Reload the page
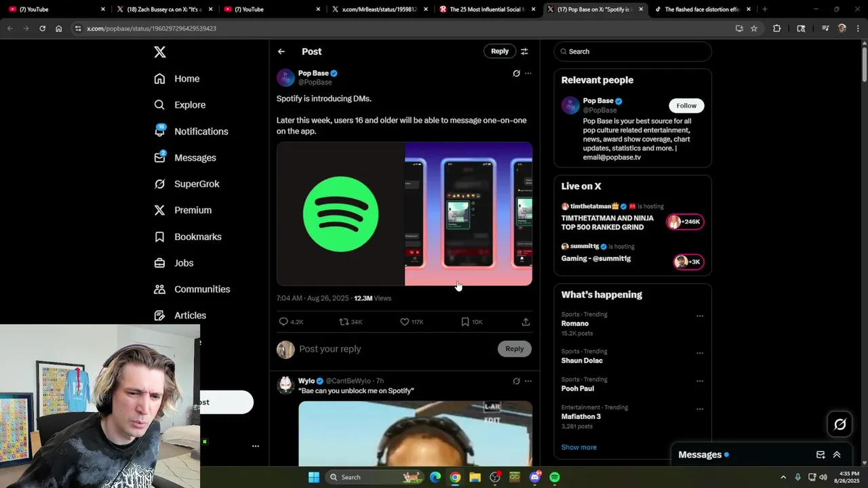The width and height of the screenshot is (868, 488). pyautogui.click(x=42, y=28)
